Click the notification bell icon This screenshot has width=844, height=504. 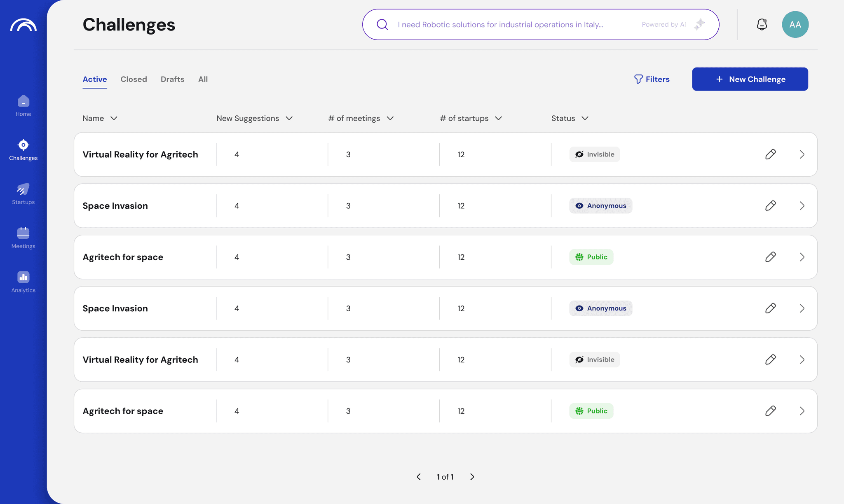pyautogui.click(x=762, y=25)
